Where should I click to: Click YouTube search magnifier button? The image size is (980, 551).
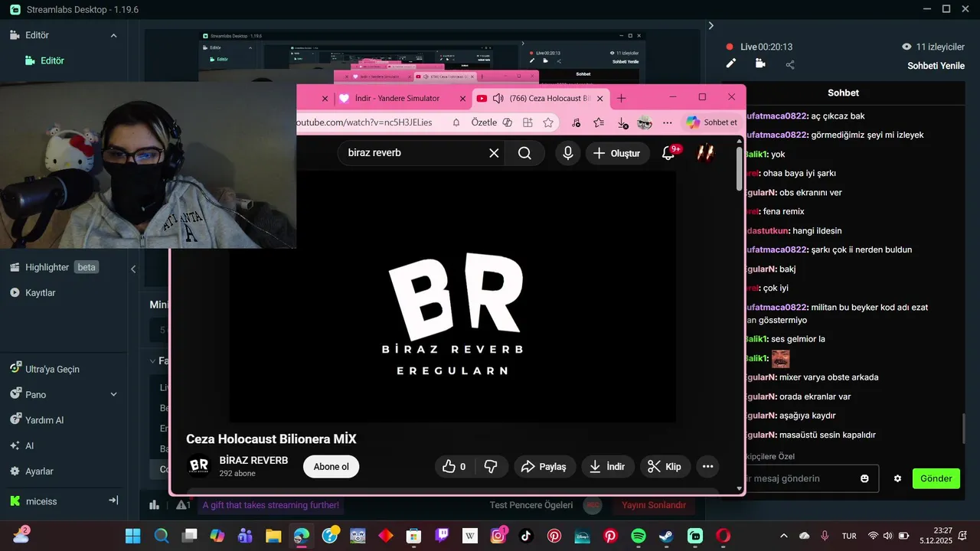coord(524,153)
